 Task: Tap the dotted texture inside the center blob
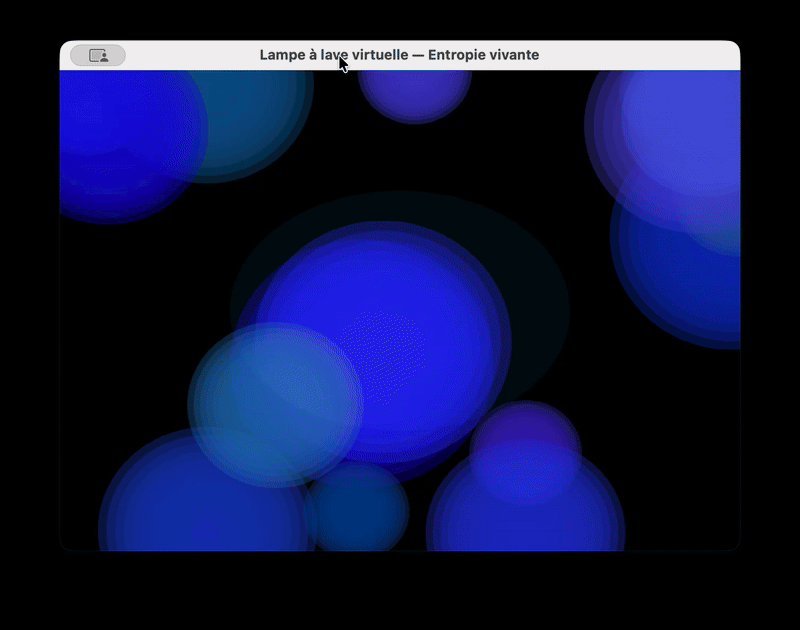tap(395, 345)
